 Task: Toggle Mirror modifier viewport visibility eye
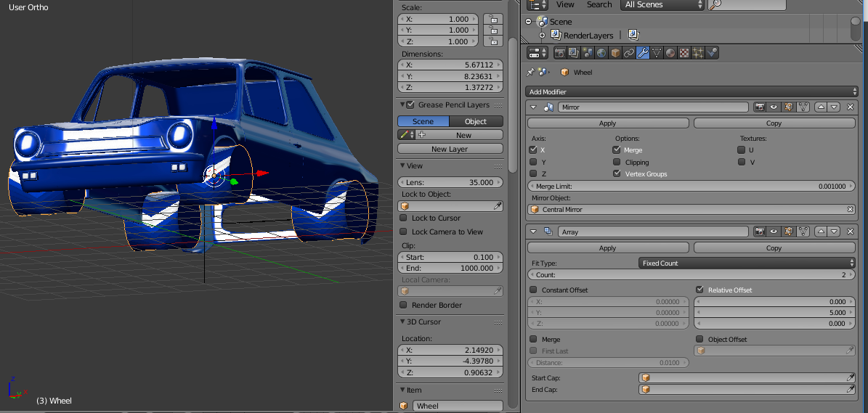774,107
